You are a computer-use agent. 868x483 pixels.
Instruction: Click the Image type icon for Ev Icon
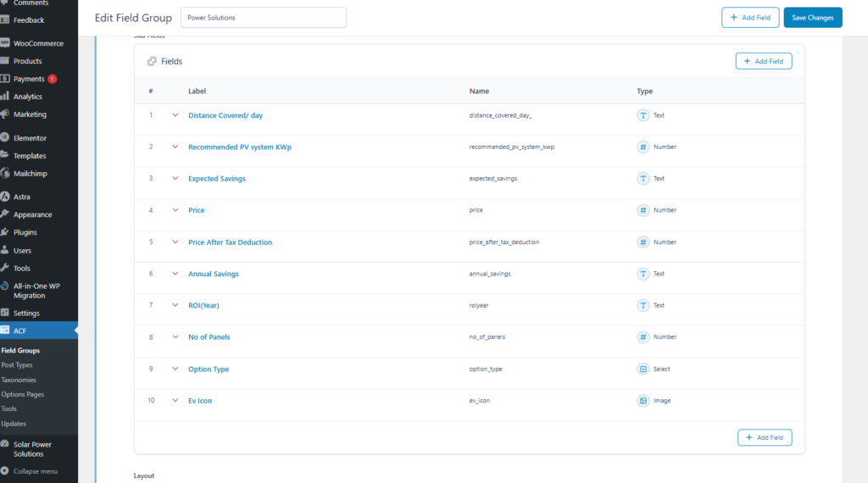[x=643, y=401]
